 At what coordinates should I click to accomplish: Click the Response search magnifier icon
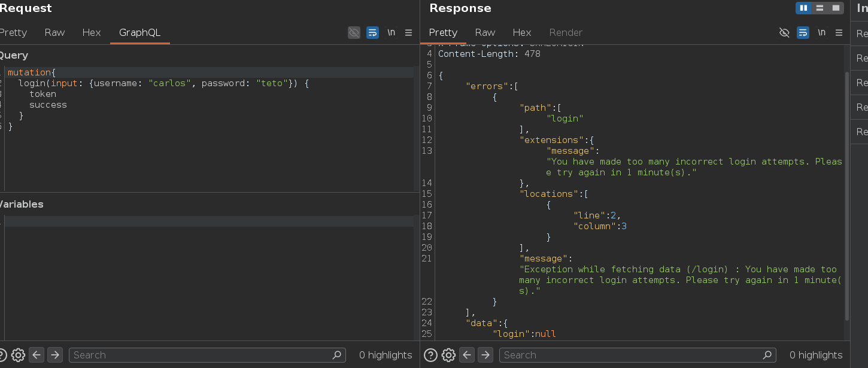(x=767, y=355)
